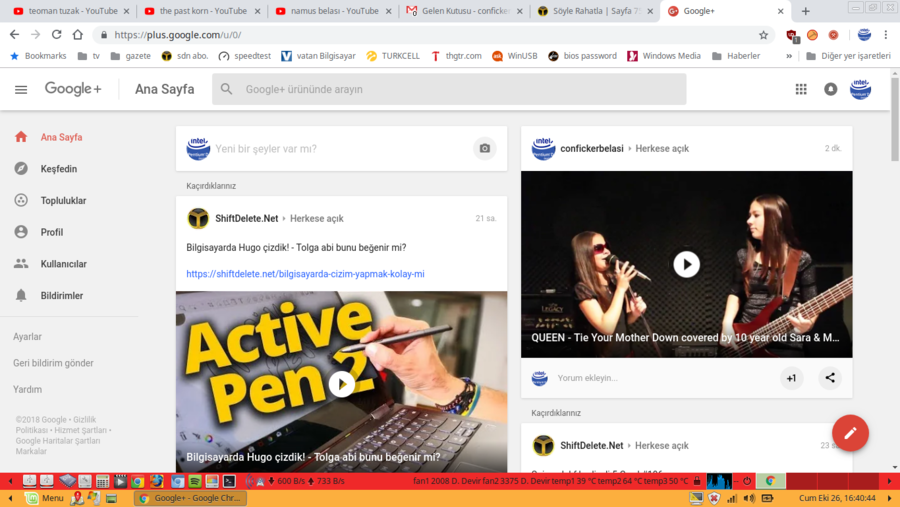Image resolution: width=900 pixels, height=507 pixels.
Task: Open the Haberler bookmarks folder
Action: 736,56
